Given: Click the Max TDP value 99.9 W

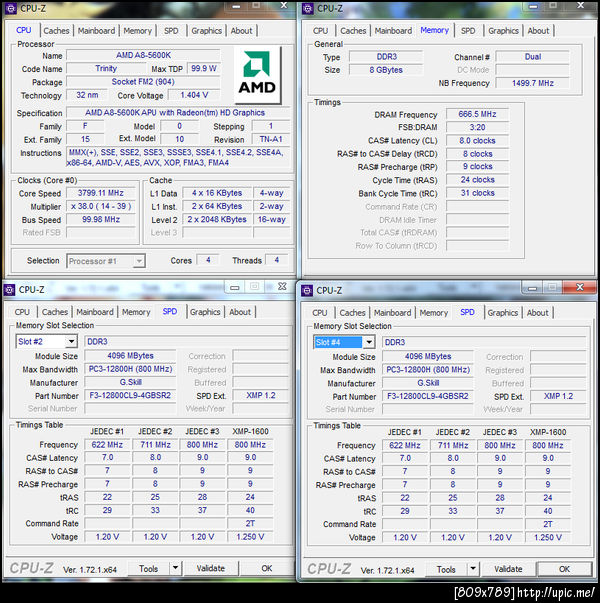Looking at the screenshot, I should point(204,68).
